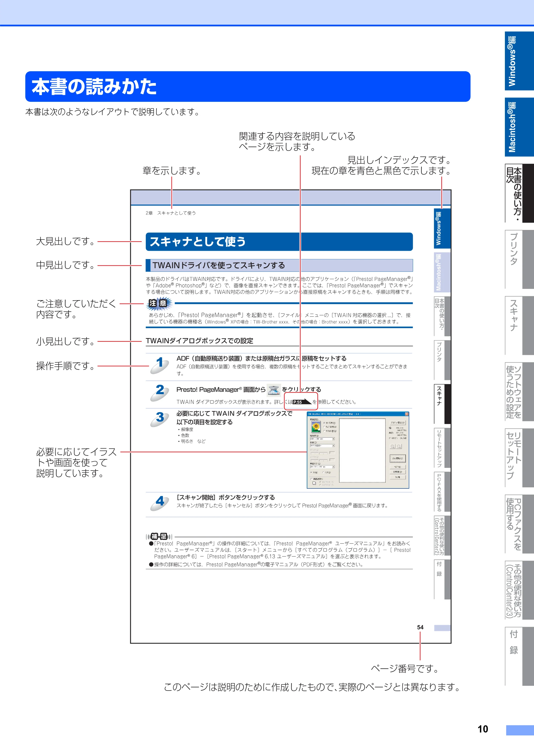Click the 2章 スキャナとして使う chapter label
534x756 pixels.
point(171,213)
